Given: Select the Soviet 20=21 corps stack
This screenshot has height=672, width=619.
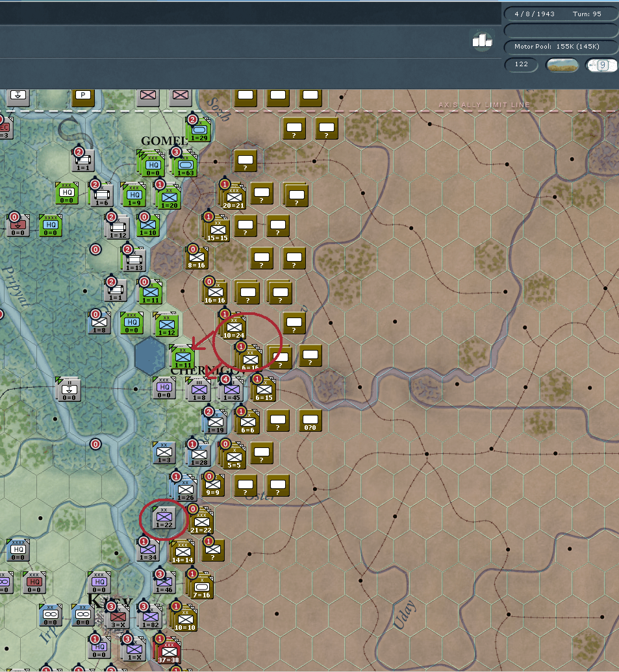Looking at the screenshot, I should (234, 198).
